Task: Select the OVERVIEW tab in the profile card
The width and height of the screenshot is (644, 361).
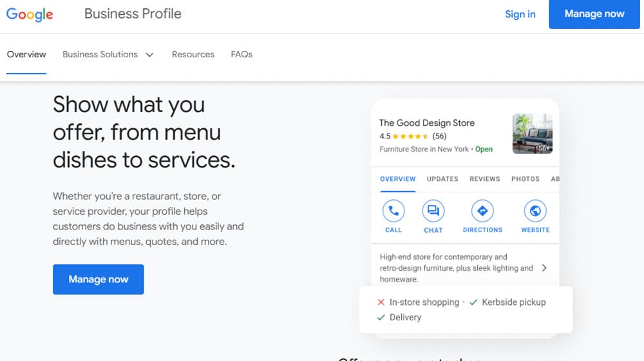Action: coord(397,179)
